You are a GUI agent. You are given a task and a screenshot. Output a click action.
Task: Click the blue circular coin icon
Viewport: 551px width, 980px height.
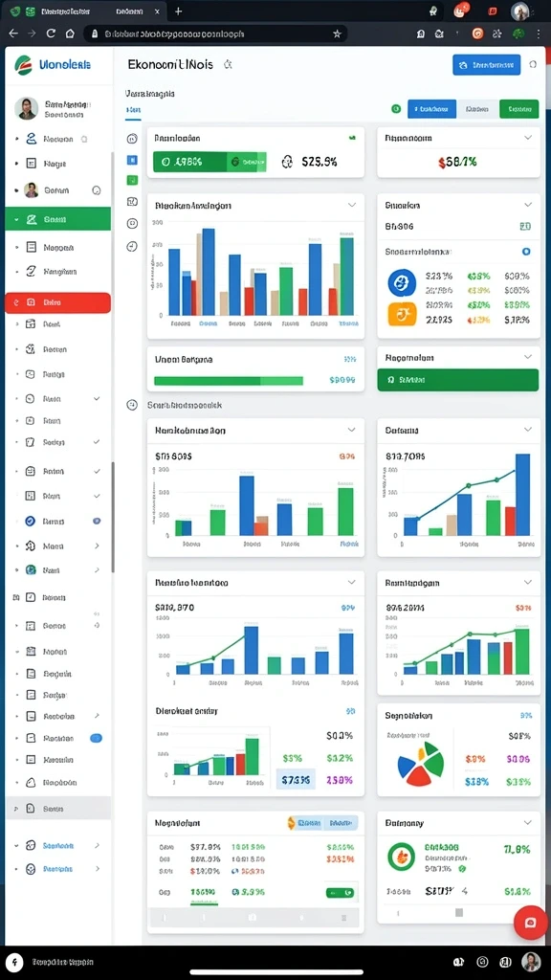pyautogui.click(x=402, y=282)
